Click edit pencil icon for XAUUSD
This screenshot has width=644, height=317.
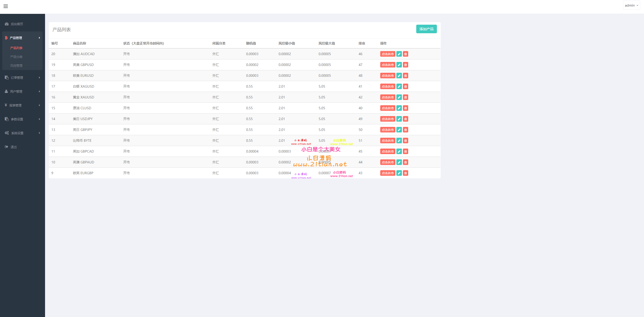tap(399, 97)
